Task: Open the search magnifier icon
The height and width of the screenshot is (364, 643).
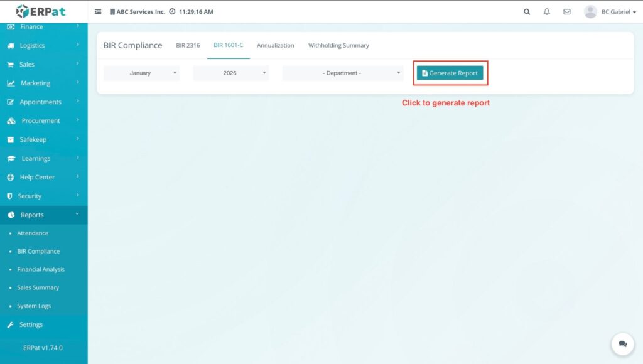Action: tap(527, 12)
